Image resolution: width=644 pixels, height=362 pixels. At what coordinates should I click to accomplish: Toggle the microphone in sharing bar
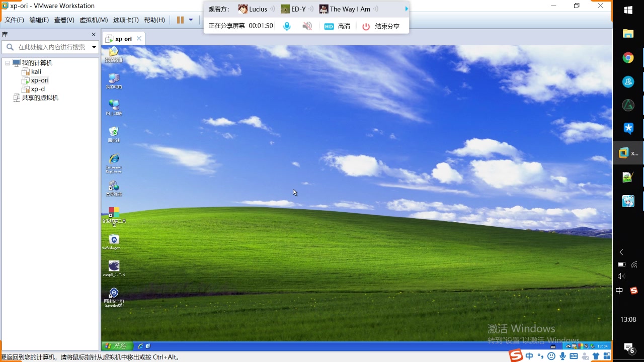click(287, 26)
